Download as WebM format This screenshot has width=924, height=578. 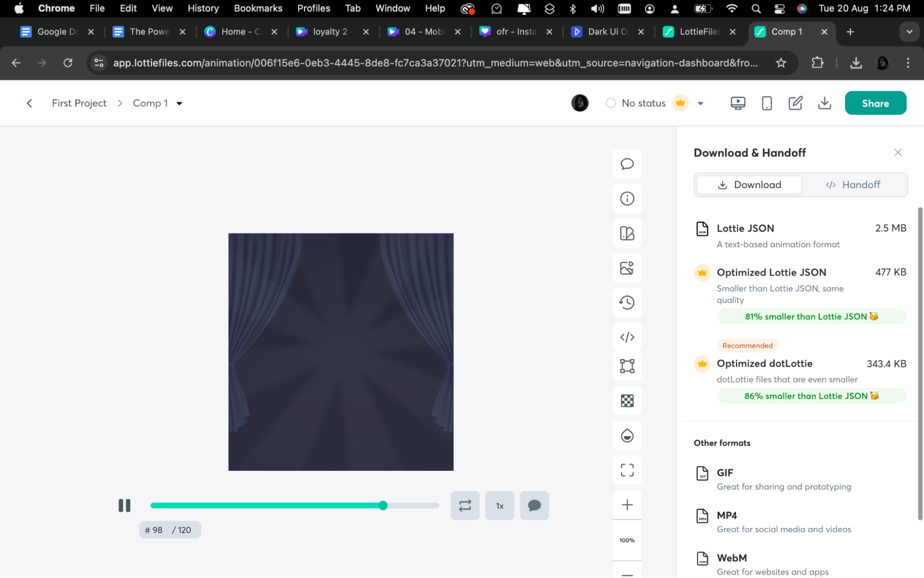[801, 564]
